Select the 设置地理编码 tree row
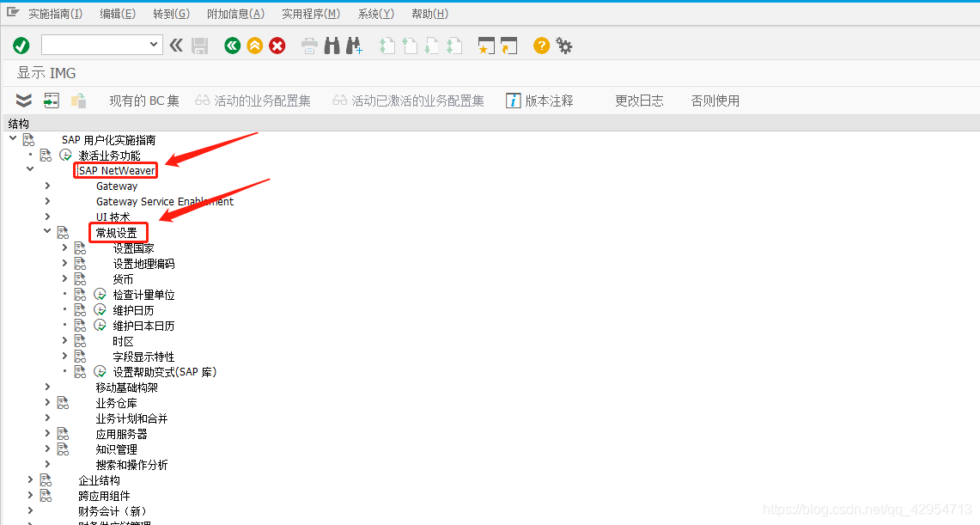Viewport: 980px width, 525px height. [x=143, y=264]
